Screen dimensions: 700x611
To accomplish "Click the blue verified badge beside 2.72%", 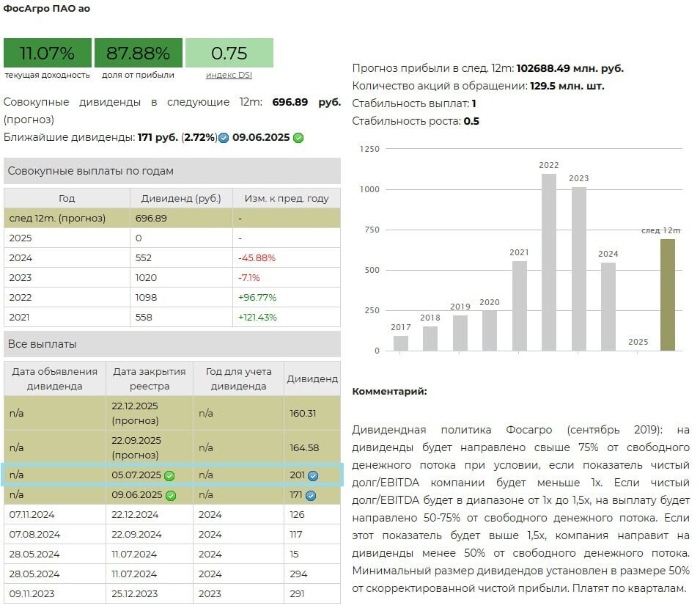I will pos(224,138).
